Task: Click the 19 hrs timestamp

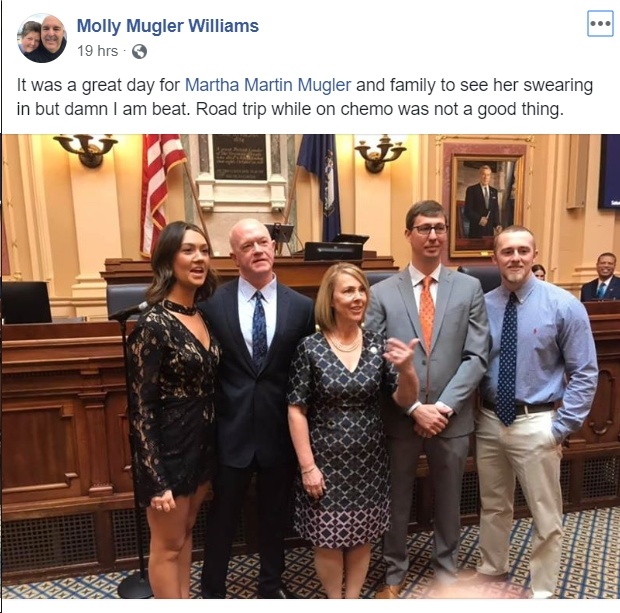Action: pyautogui.click(x=98, y=51)
